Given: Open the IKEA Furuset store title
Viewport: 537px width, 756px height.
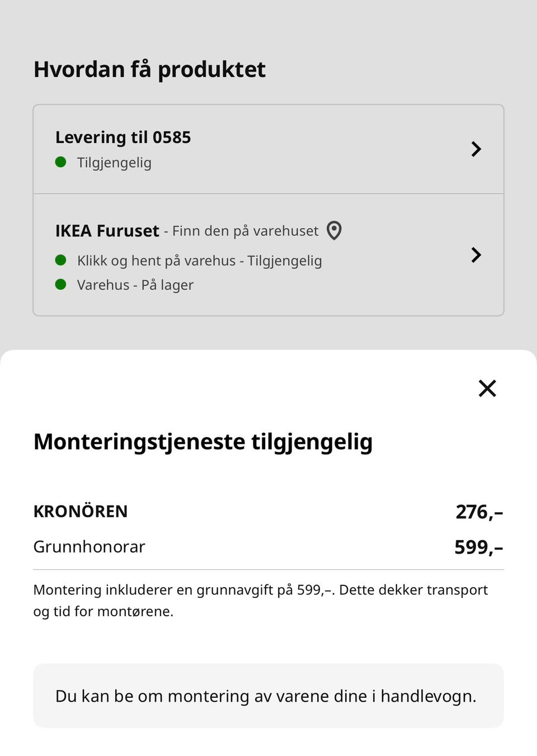Looking at the screenshot, I should point(107,230).
